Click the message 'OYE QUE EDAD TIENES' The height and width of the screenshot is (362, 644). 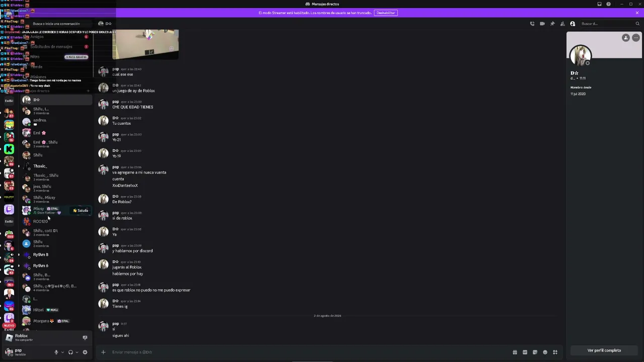pyautogui.click(x=133, y=107)
